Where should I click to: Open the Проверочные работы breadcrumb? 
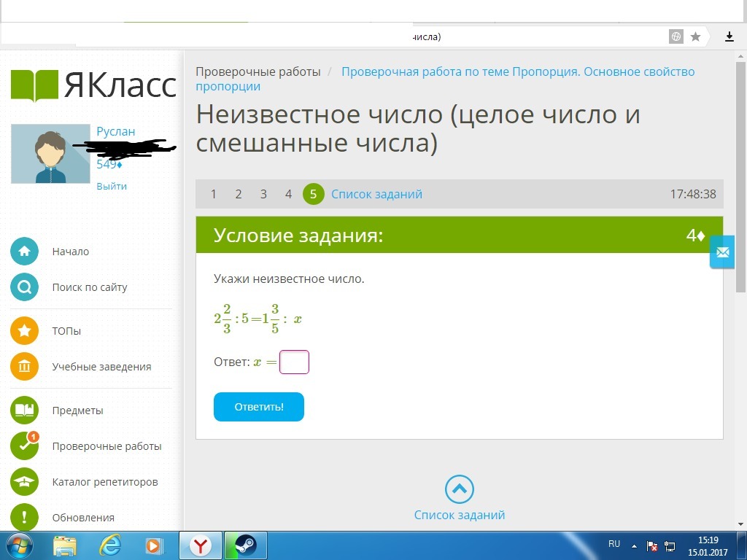pyautogui.click(x=258, y=72)
